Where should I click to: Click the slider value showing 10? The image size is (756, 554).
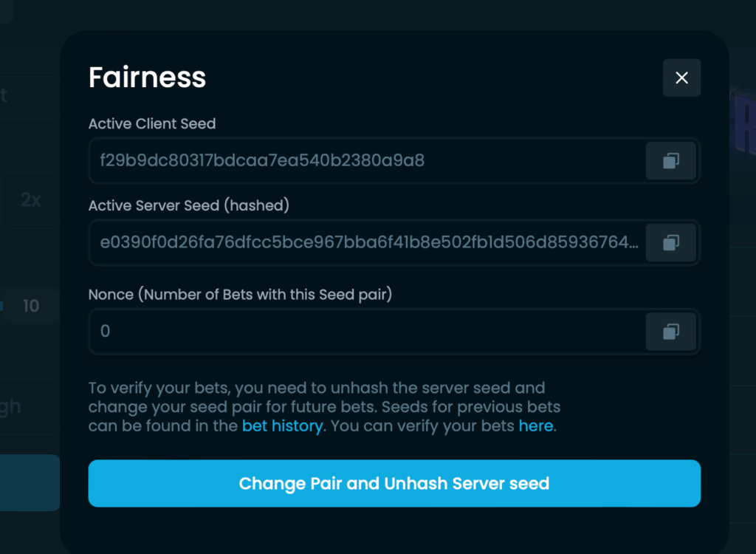point(30,306)
